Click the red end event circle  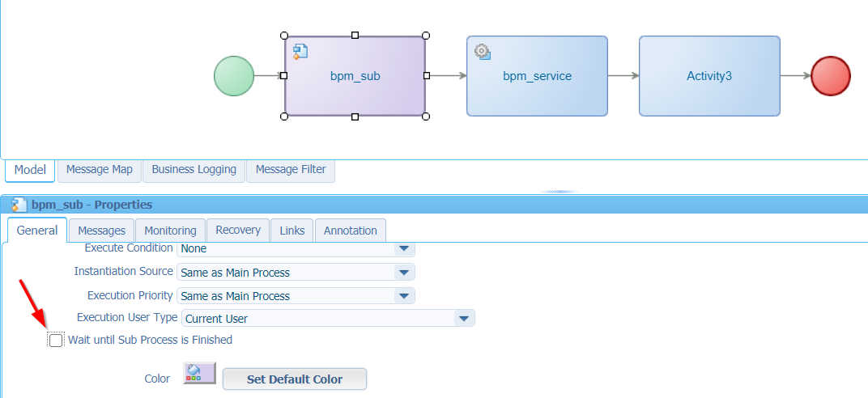click(831, 76)
